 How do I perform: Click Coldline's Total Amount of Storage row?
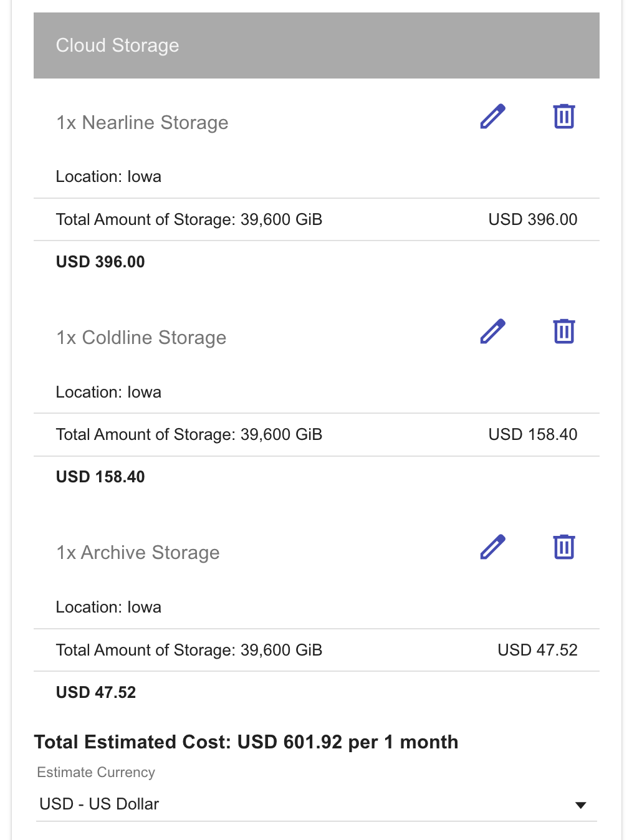tap(189, 434)
